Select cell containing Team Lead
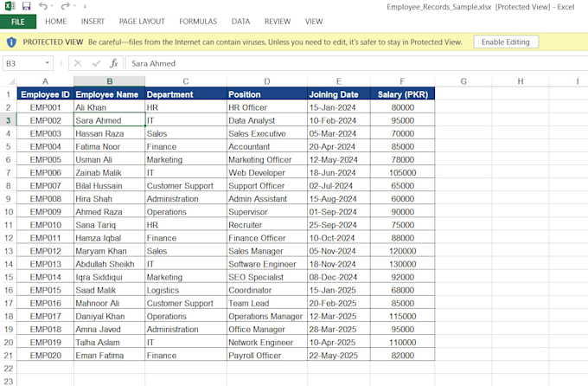This screenshot has width=588, height=386. 267,303
